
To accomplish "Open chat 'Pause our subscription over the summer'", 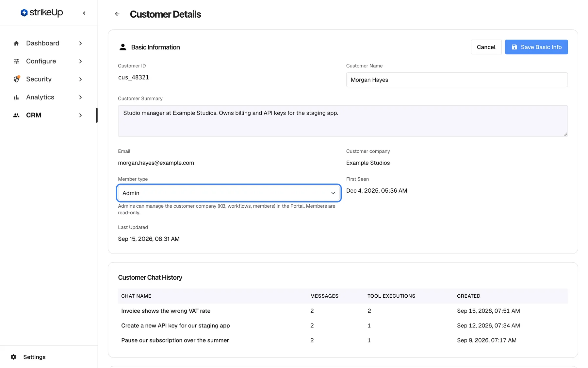I will (175, 340).
